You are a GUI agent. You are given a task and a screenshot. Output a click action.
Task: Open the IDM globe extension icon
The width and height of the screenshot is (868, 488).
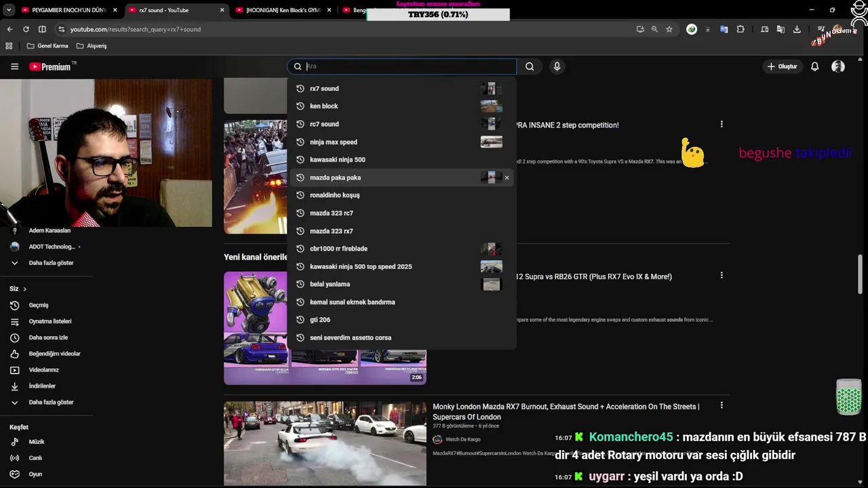(692, 29)
